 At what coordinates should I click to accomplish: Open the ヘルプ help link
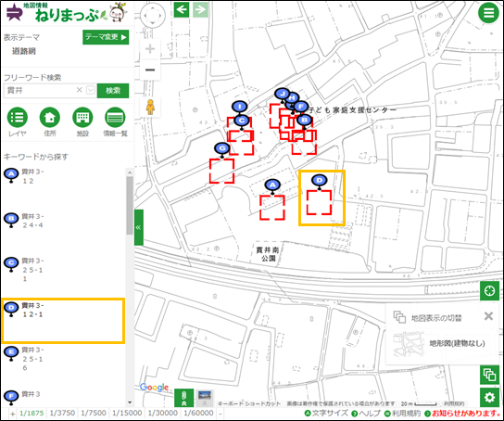[366, 413]
